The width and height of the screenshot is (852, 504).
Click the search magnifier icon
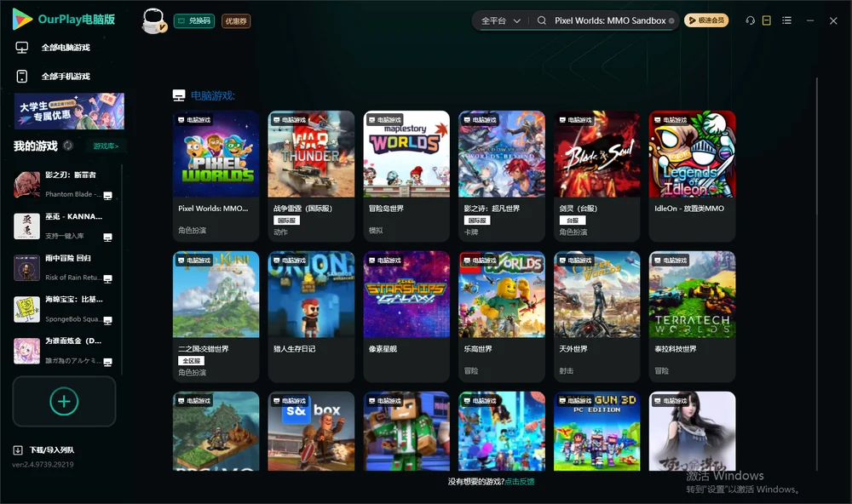(x=542, y=20)
